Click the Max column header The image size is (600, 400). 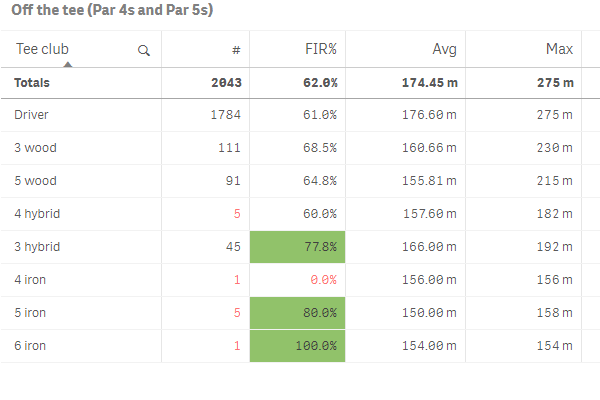[558, 49]
